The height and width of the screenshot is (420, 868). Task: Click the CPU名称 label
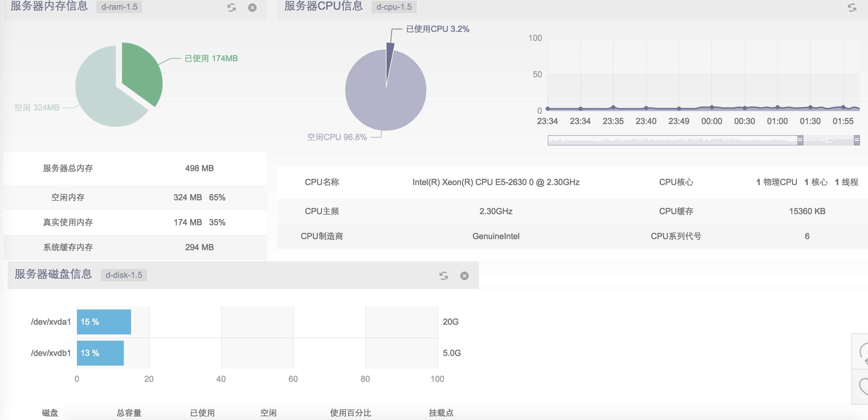(x=322, y=182)
